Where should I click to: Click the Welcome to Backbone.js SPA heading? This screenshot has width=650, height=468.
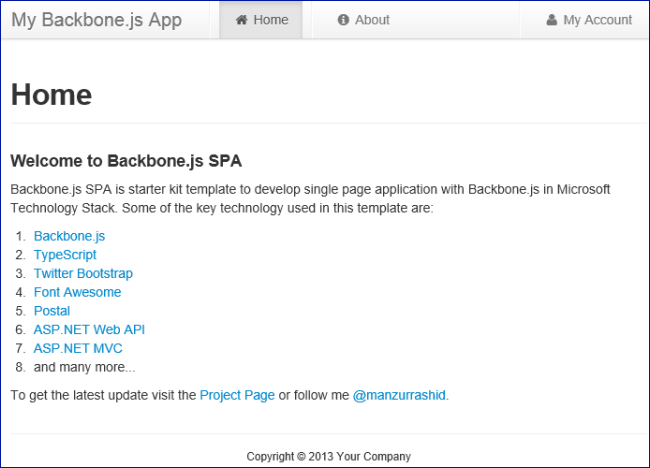click(x=126, y=161)
